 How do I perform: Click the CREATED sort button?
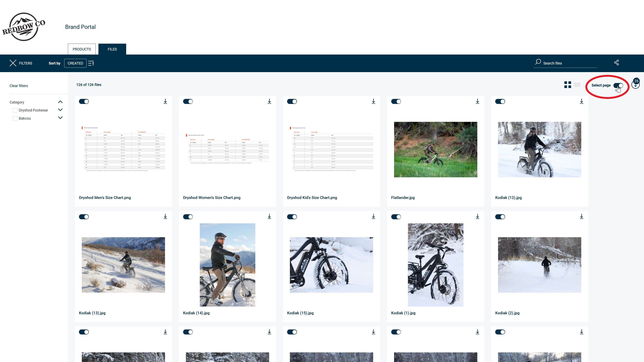75,63
